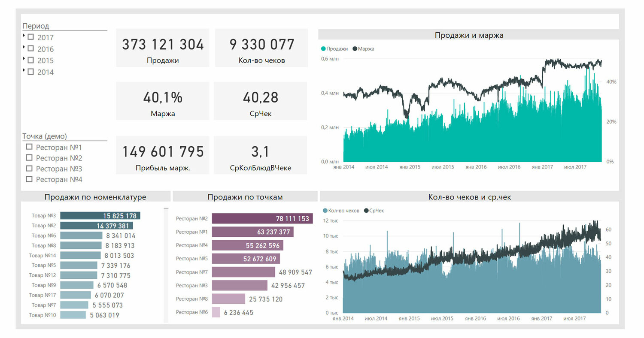Select the Товар №10 bar
The width and height of the screenshot is (644, 338).
pos(73,315)
